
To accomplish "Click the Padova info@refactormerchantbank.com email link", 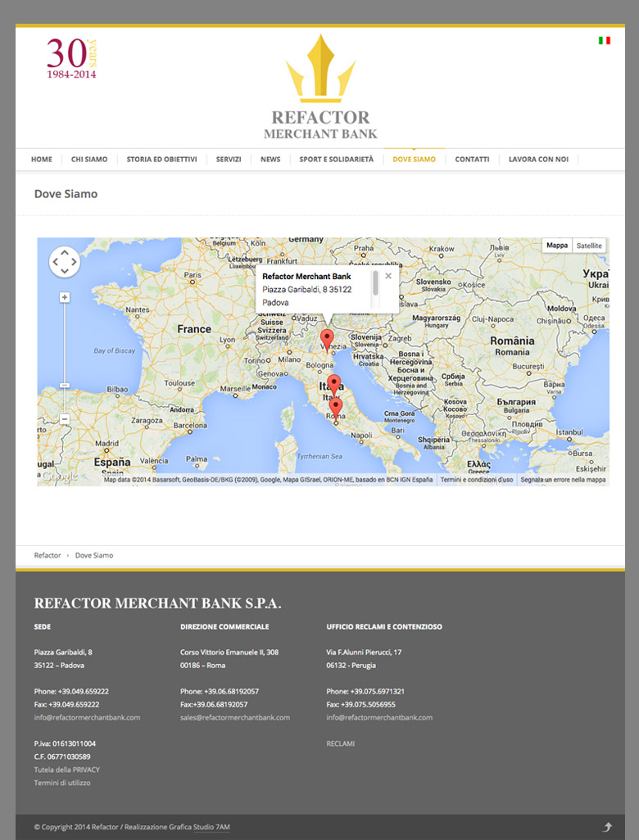I will coord(87,717).
